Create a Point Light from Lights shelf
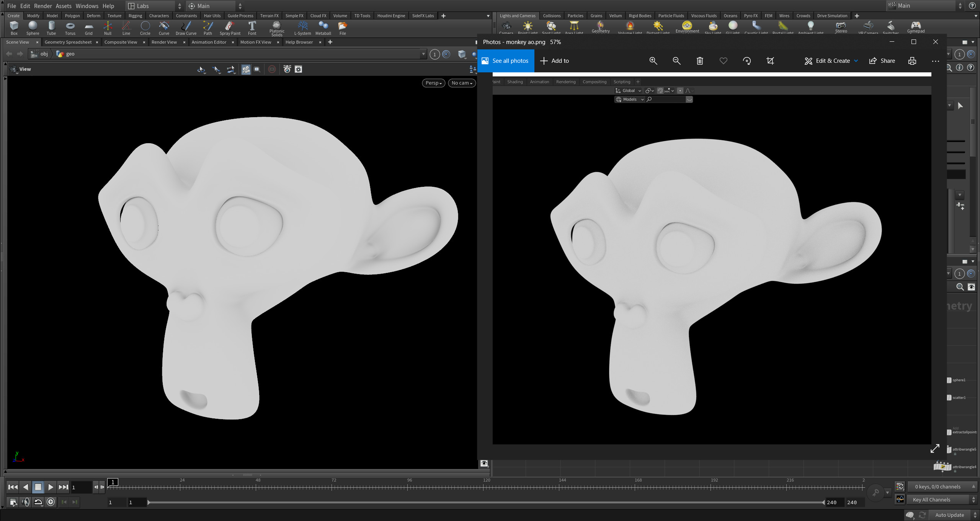 pos(528,27)
